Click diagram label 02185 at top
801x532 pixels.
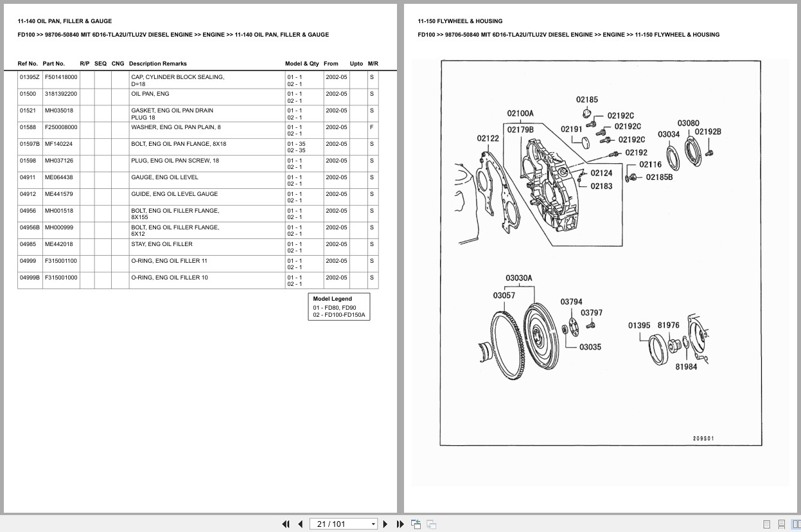[x=587, y=100]
